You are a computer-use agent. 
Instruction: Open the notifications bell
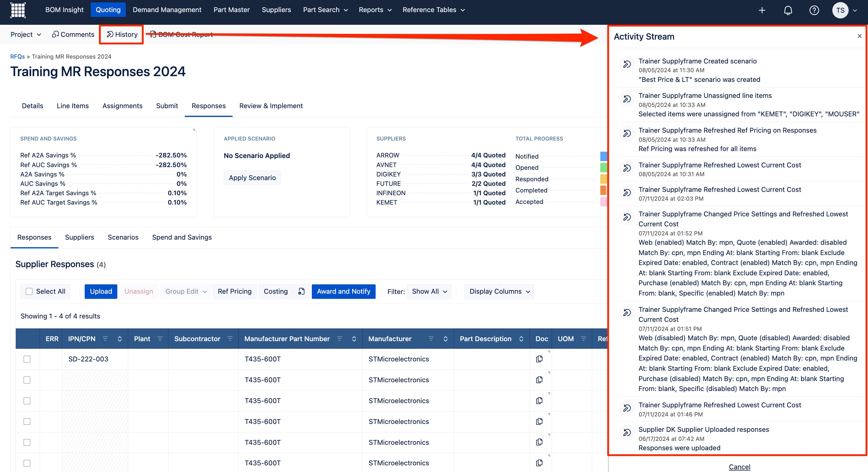point(788,11)
